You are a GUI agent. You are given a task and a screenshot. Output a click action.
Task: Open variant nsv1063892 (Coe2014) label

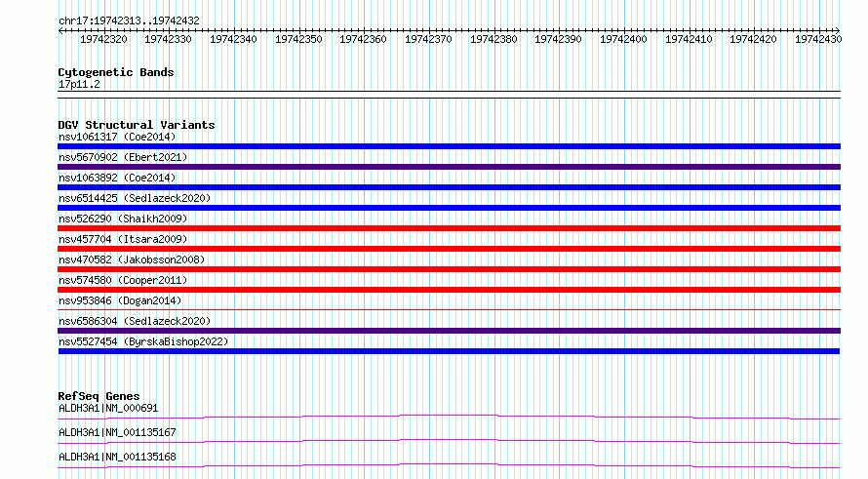(x=117, y=178)
